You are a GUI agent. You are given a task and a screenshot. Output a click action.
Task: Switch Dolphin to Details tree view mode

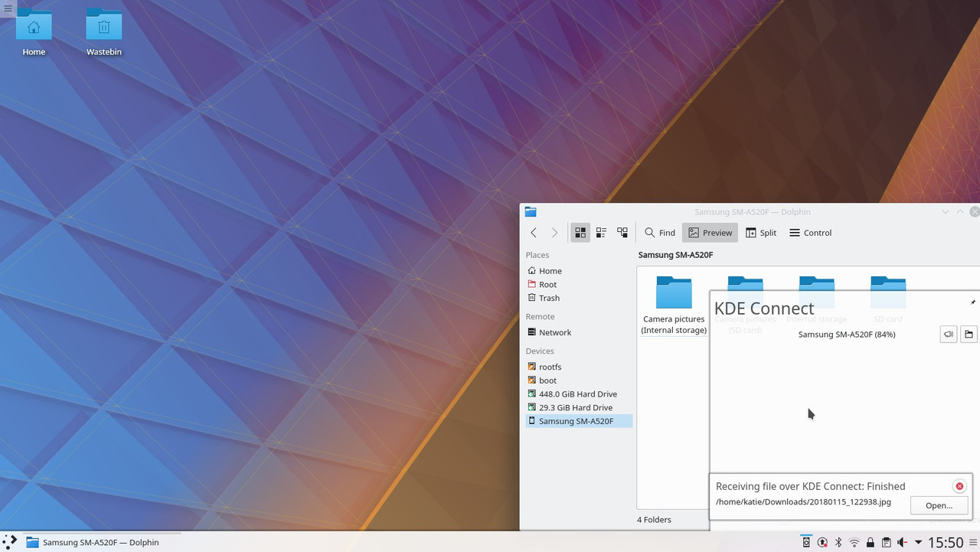coord(622,233)
